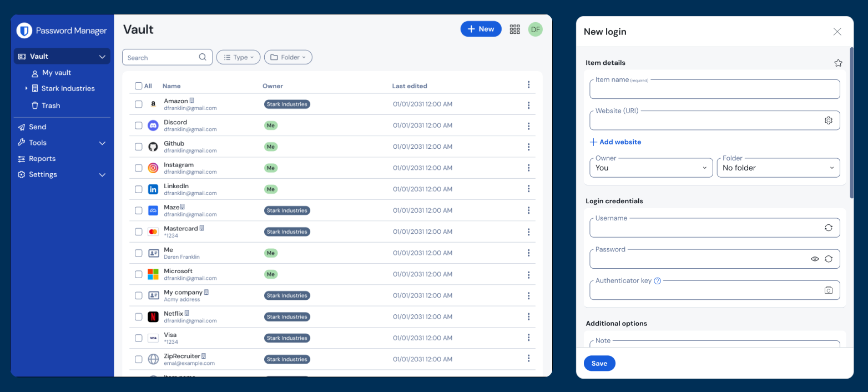The height and width of the screenshot is (392, 868).
Task: Click the Add website link
Action: tap(615, 142)
